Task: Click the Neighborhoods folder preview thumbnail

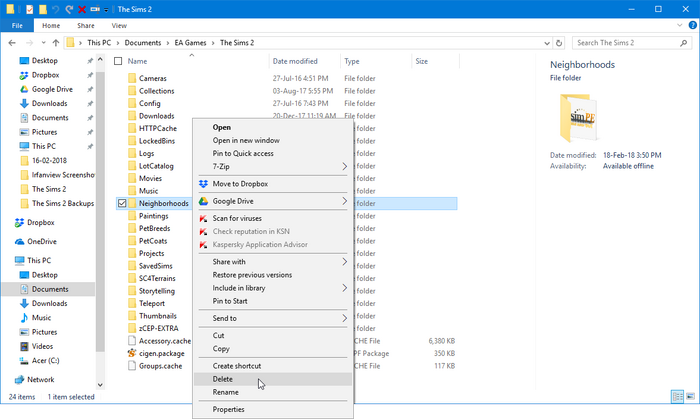Action: tap(579, 118)
